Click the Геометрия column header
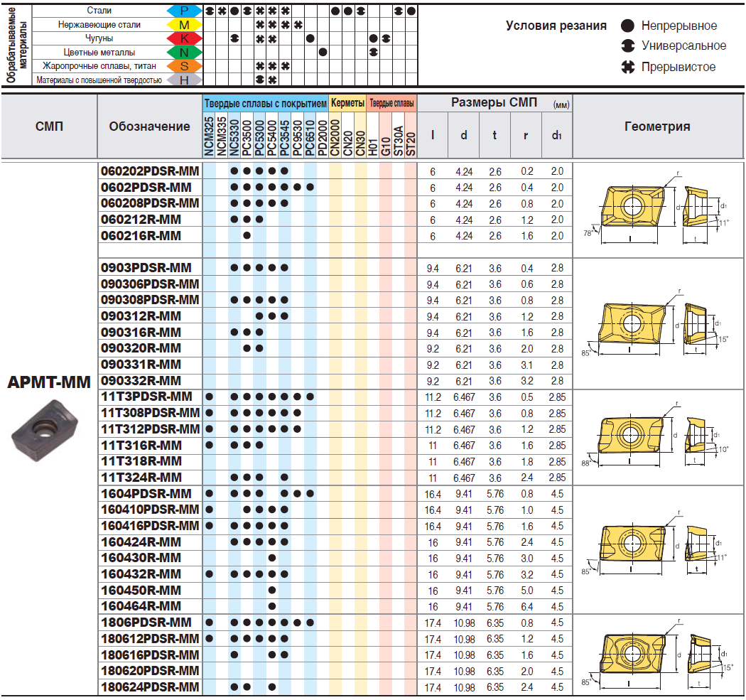The height and width of the screenshot is (700, 746). pos(657,126)
